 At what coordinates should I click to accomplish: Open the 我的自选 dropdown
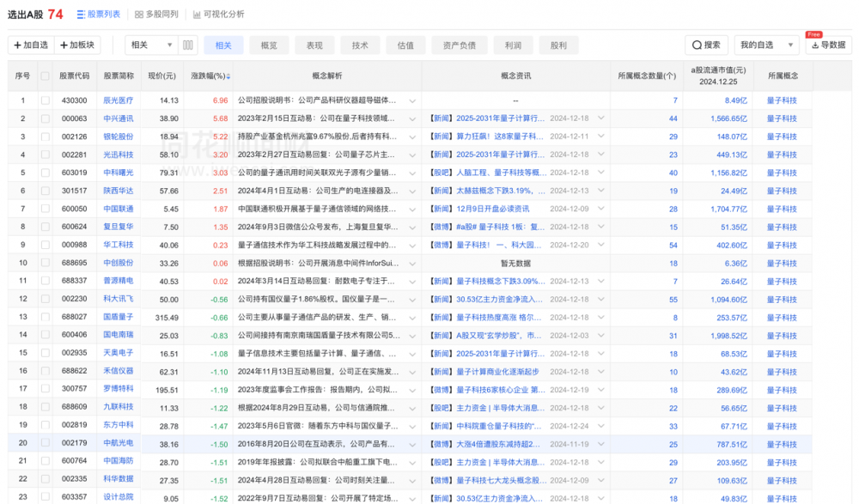[x=765, y=45]
